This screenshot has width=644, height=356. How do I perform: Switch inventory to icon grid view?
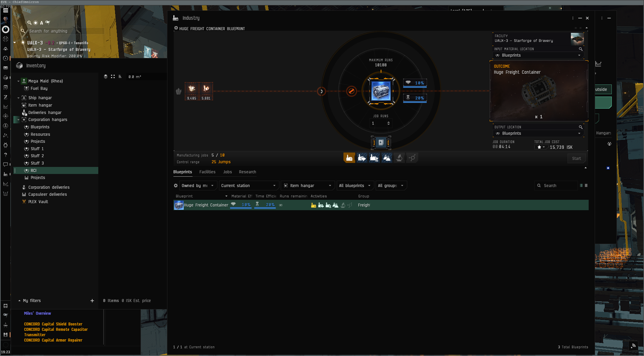click(x=113, y=77)
